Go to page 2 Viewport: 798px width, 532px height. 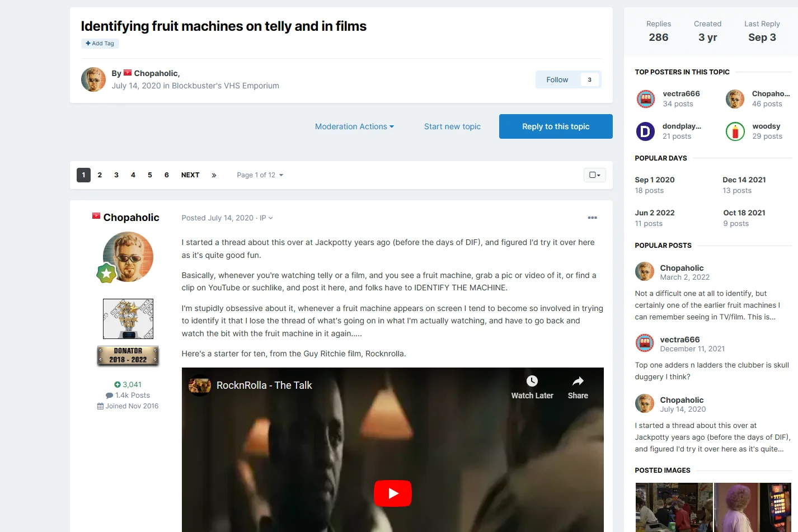pyautogui.click(x=100, y=175)
